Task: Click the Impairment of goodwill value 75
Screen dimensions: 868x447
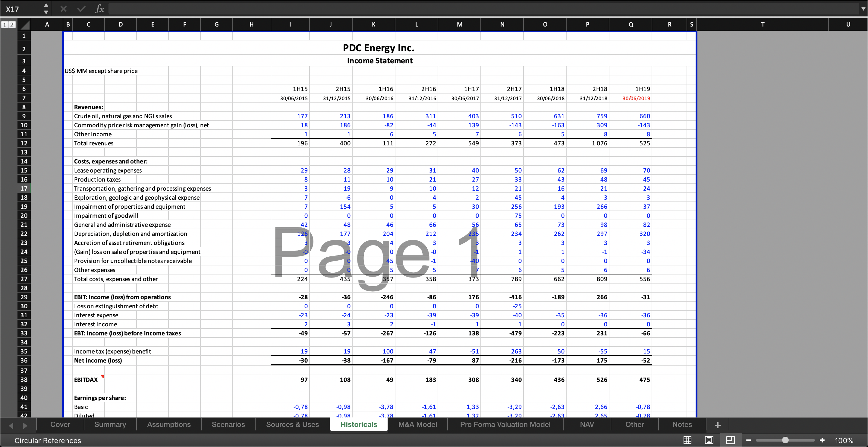Action: coord(502,216)
